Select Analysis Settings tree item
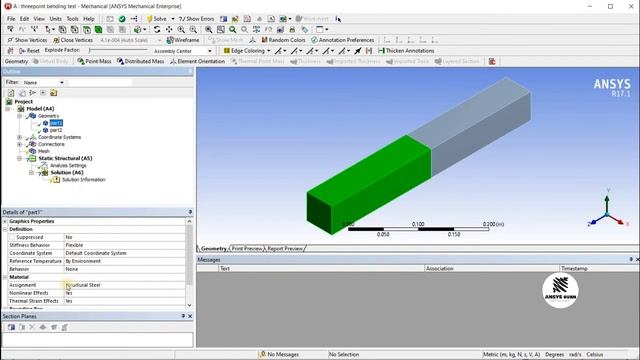The width and height of the screenshot is (640, 360). (68, 165)
